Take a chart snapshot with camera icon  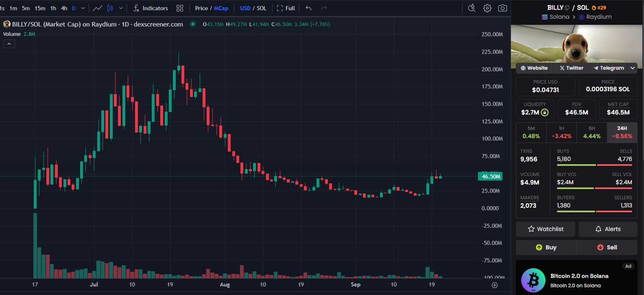pos(503,8)
